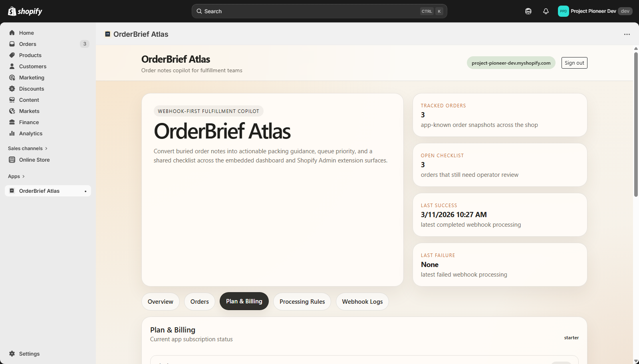Viewport: 639px width, 364px height.
Task: Click the Webhook-First Fulfillment Copilot tag
Action: coord(208,111)
